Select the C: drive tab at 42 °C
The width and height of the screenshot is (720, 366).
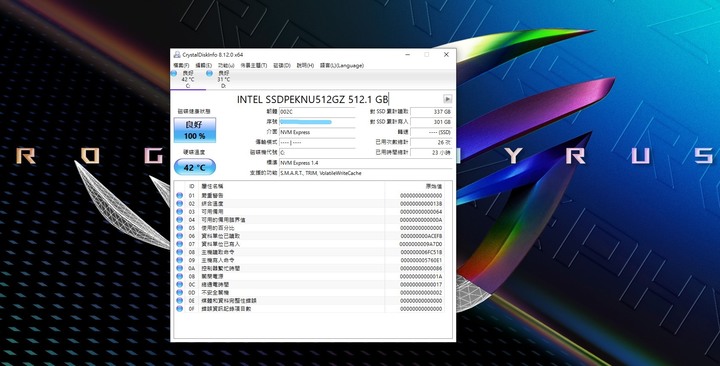188,79
